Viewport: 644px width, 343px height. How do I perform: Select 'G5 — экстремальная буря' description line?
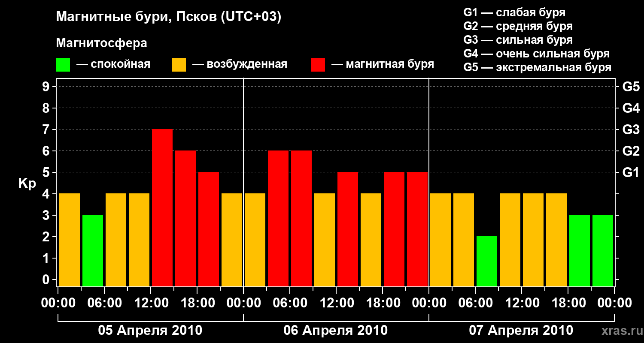(x=538, y=68)
